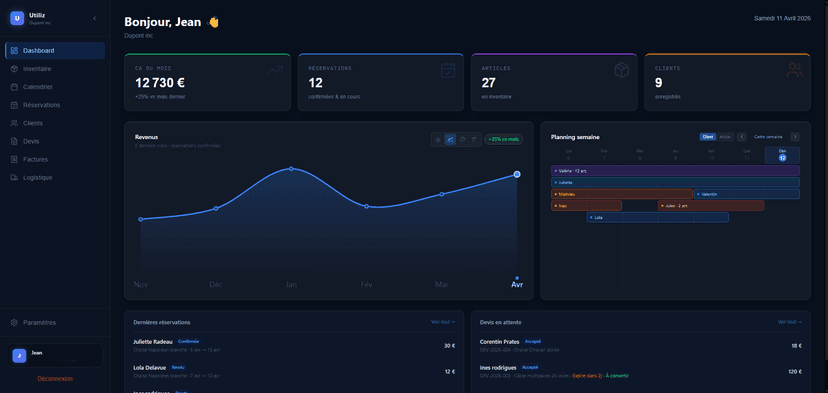Click the calendar-check icon on Réservations card
The width and height of the screenshot is (828, 393).
click(x=448, y=70)
